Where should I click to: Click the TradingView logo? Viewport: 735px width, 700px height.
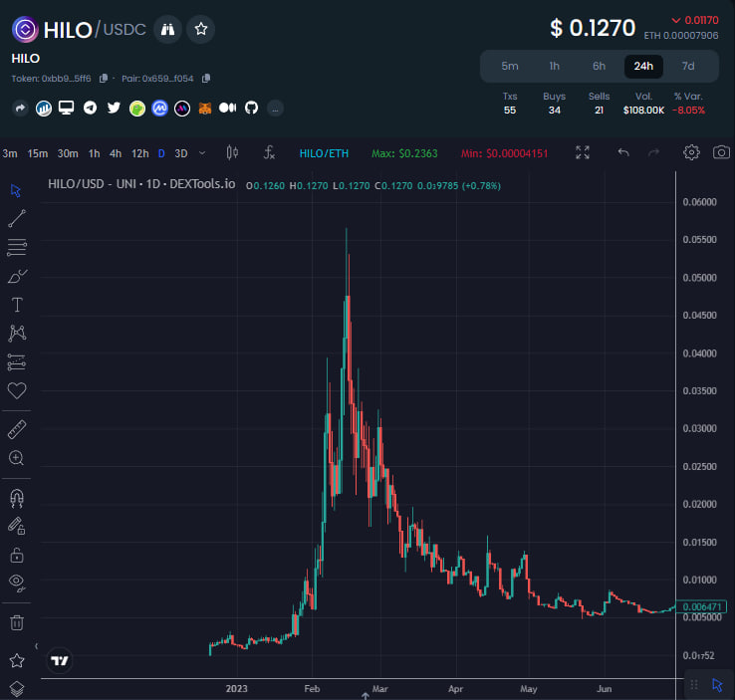click(x=60, y=660)
